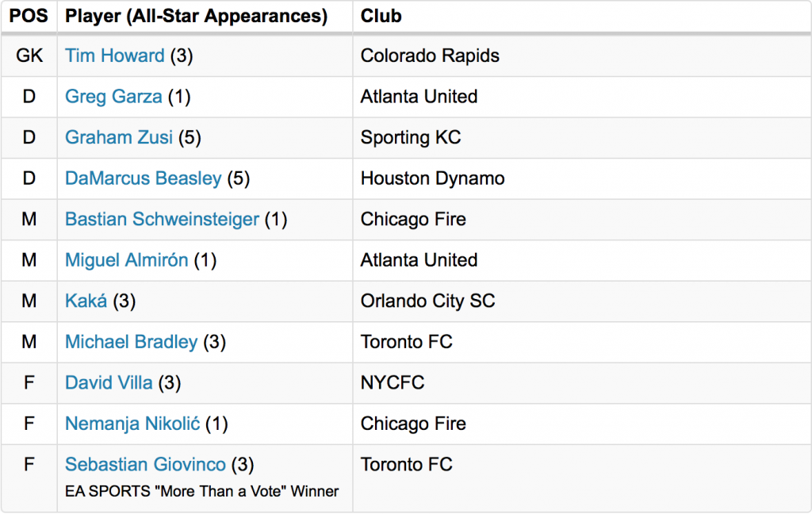Select the Player (All-Star Appearances) header

coord(197,16)
